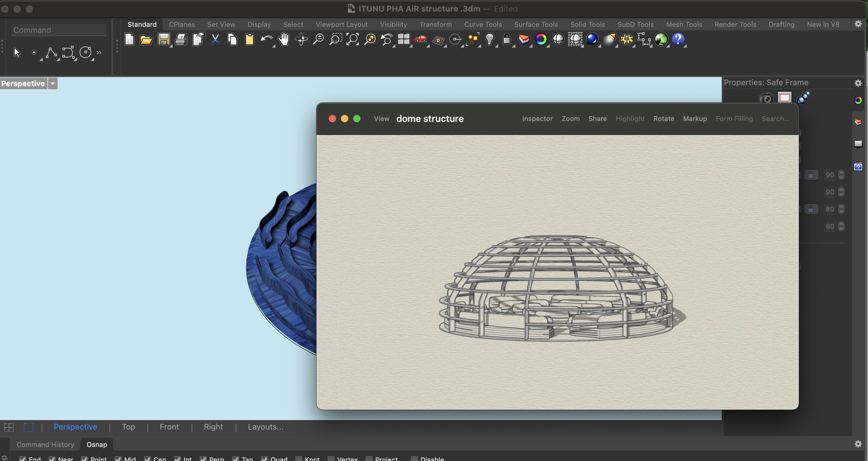This screenshot has width=868, height=461.
Task: Click the Paste tool icon
Action: 249,40
